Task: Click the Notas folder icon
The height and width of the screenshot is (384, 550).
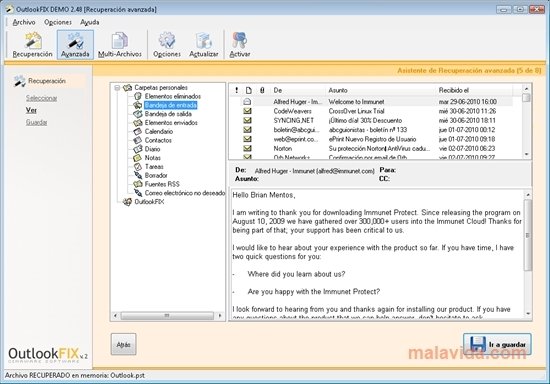Action: coord(138,158)
